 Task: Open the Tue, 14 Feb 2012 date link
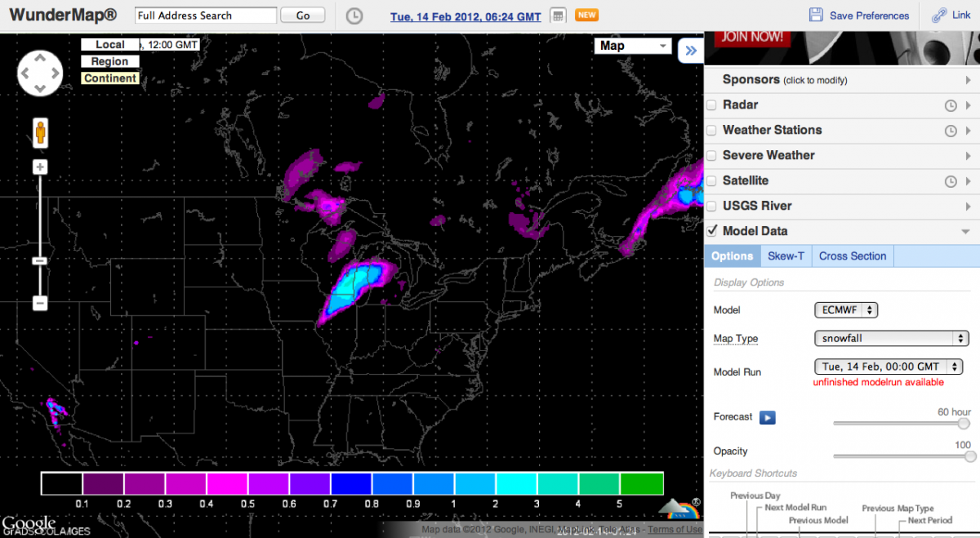pos(465,16)
